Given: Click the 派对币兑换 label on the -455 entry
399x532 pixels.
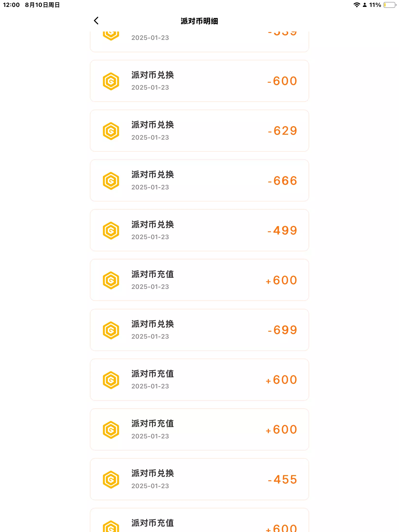Looking at the screenshot, I should coord(152,473).
